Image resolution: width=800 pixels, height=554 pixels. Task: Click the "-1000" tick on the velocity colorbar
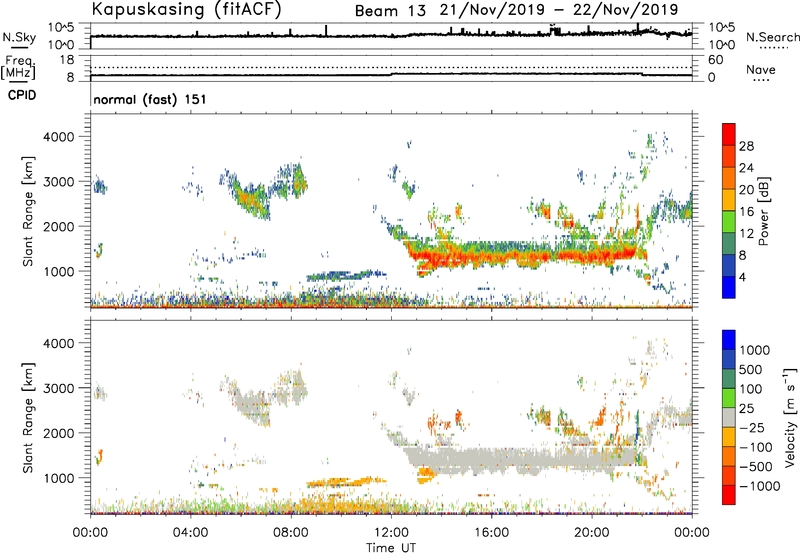point(760,486)
